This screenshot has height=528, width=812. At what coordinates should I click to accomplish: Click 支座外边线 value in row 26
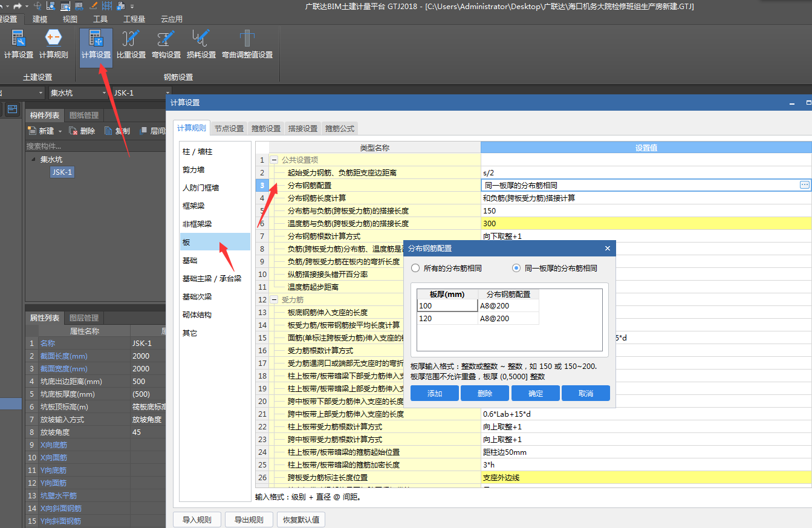(646, 477)
